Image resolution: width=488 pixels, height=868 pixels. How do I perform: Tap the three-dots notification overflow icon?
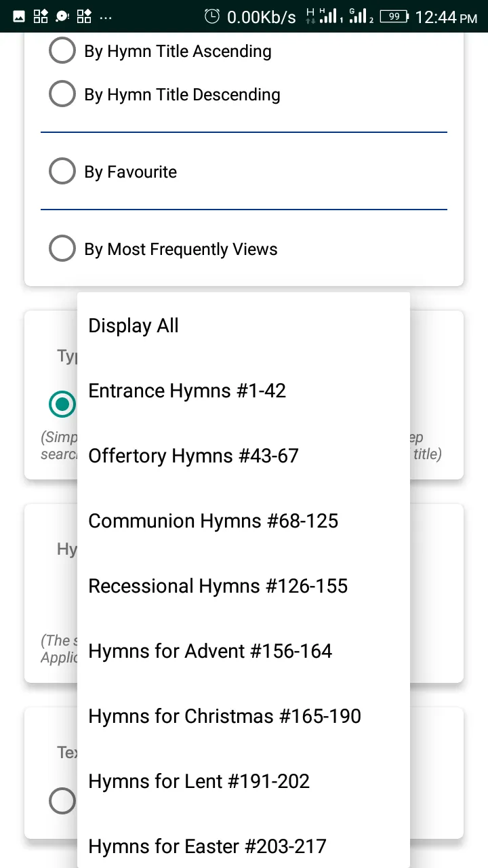point(106,18)
